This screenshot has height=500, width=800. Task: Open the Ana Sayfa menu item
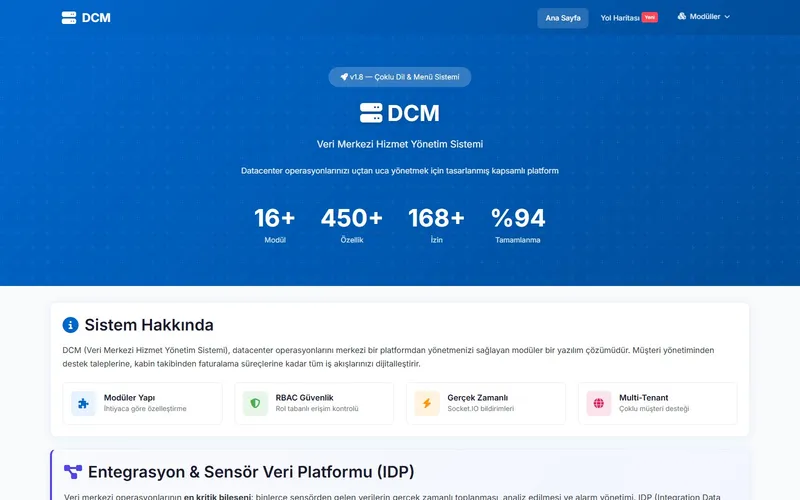(x=563, y=18)
